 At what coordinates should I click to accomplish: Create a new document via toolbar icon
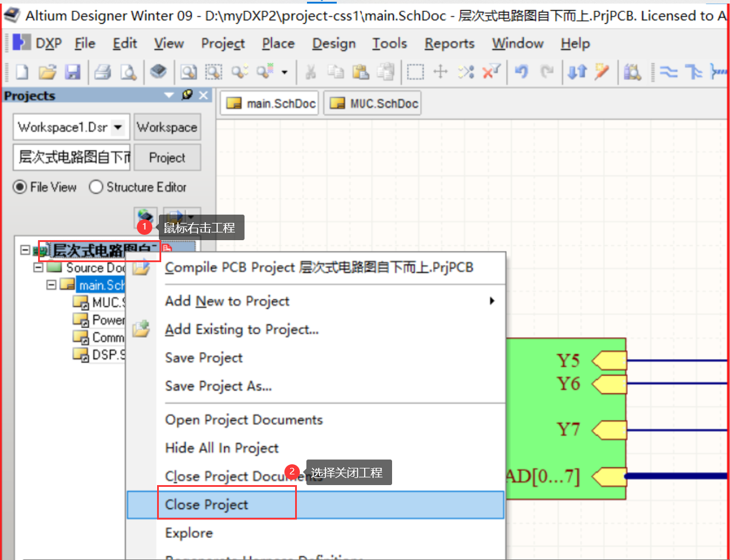[21, 72]
